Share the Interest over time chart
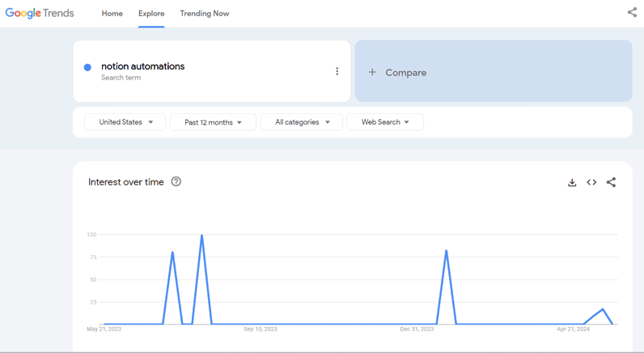Image resolution: width=644 pixels, height=353 pixels. 611,182
